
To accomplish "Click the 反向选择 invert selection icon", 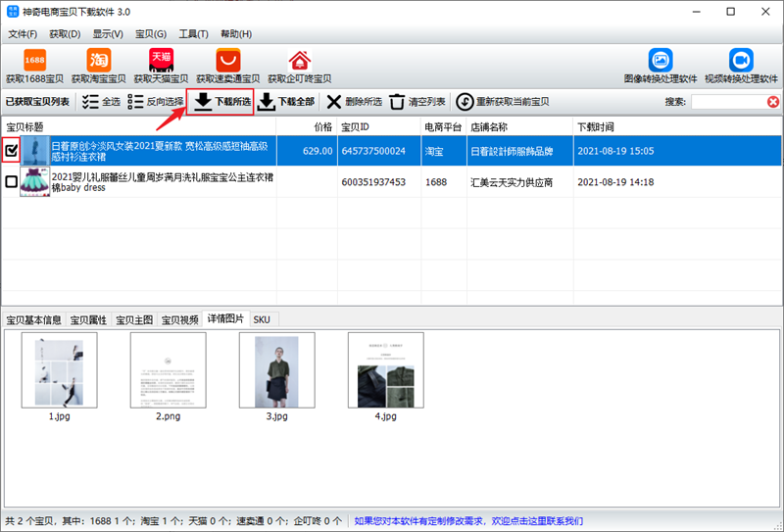I will coord(135,102).
